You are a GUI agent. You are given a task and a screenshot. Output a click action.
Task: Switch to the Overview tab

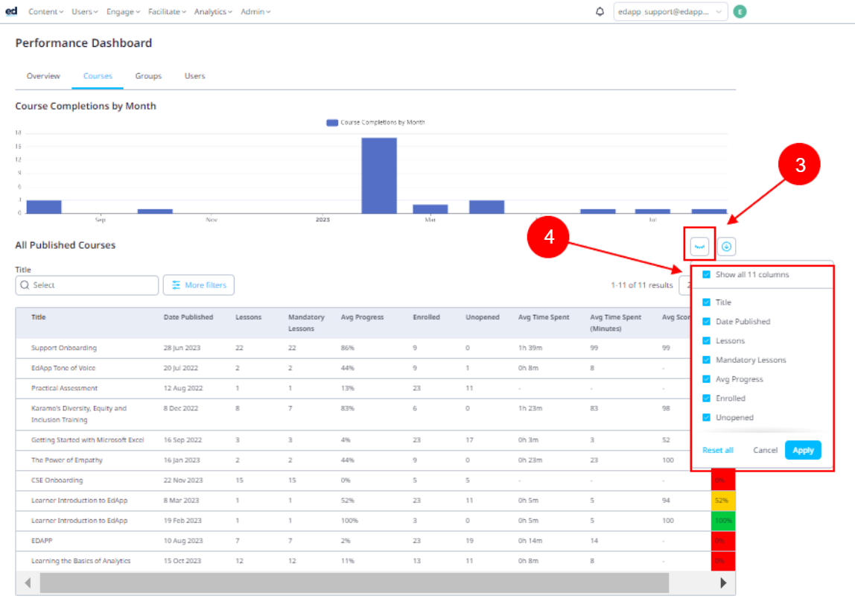click(x=43, y=76)
